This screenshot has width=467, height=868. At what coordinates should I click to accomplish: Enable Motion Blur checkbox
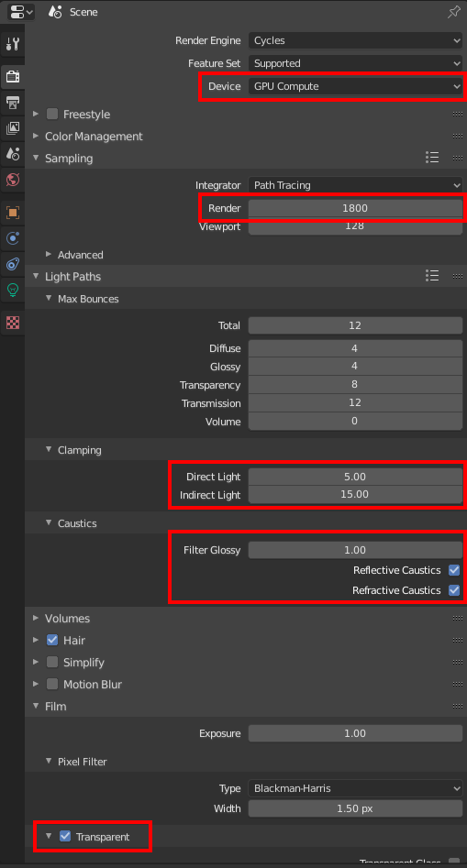pos(52,684)
